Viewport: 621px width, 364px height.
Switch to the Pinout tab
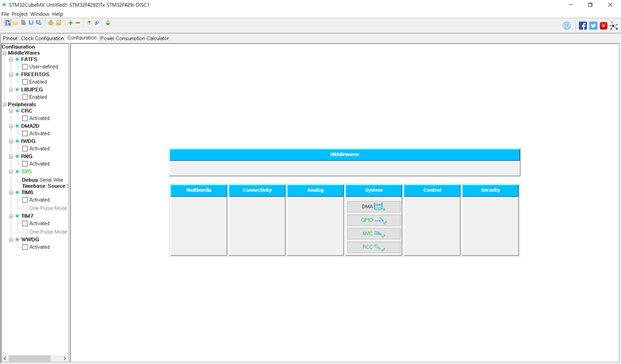(x=10, y=38)
